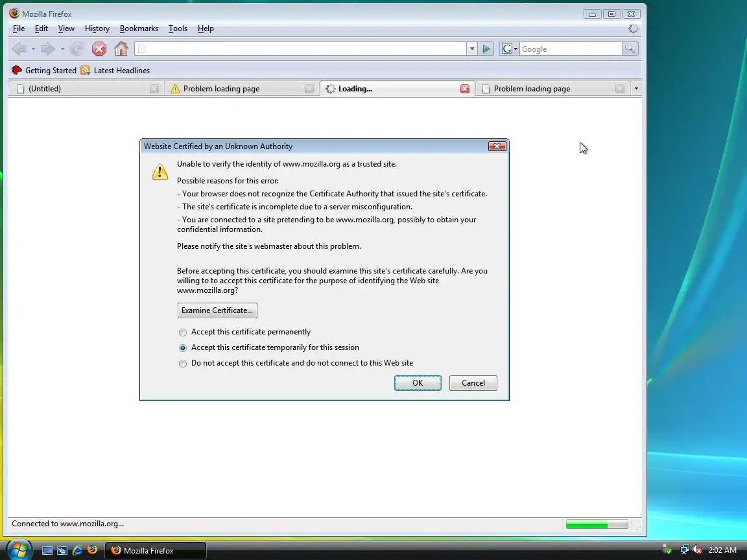This screenshot has width=747, height=560.
Task: Click the Back arrow navigation button
Action: (x=19, y=49)
